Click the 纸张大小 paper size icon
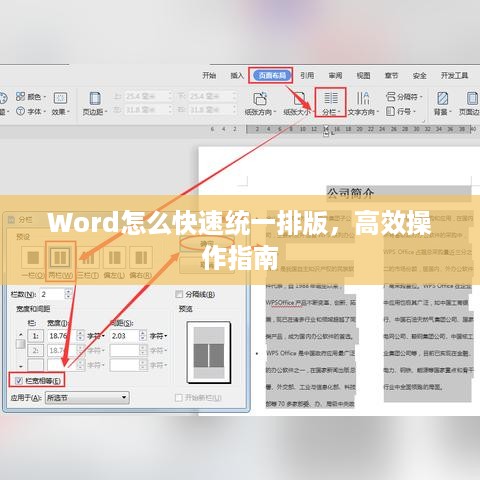The height and width of the screenshot is (480, 480). pos(299,98)
